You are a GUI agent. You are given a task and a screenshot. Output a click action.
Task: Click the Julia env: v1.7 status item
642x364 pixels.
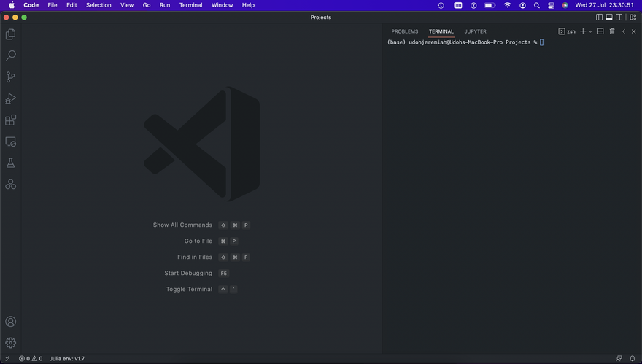(67, 358)
